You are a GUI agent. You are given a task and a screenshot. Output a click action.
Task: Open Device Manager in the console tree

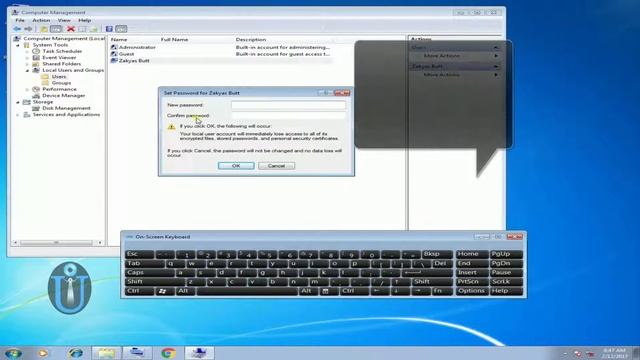(64, 96)
